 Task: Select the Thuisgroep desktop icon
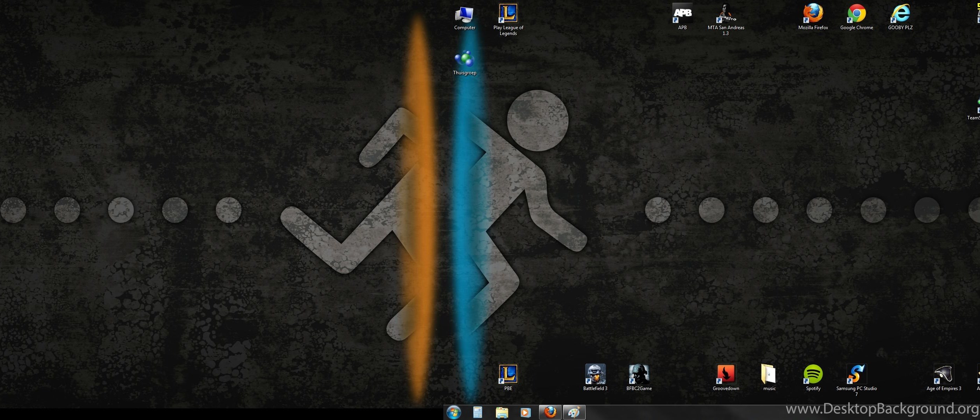[x=464, y=63]
